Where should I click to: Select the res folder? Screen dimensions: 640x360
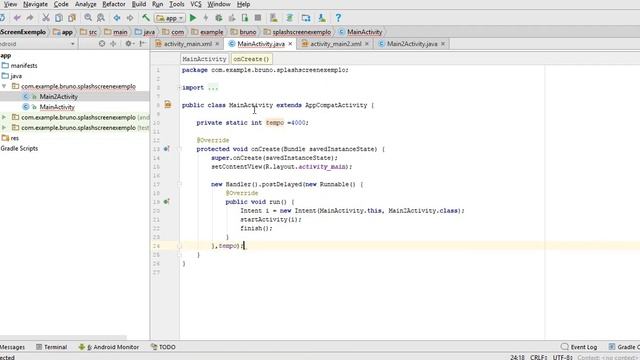point(10,138)
